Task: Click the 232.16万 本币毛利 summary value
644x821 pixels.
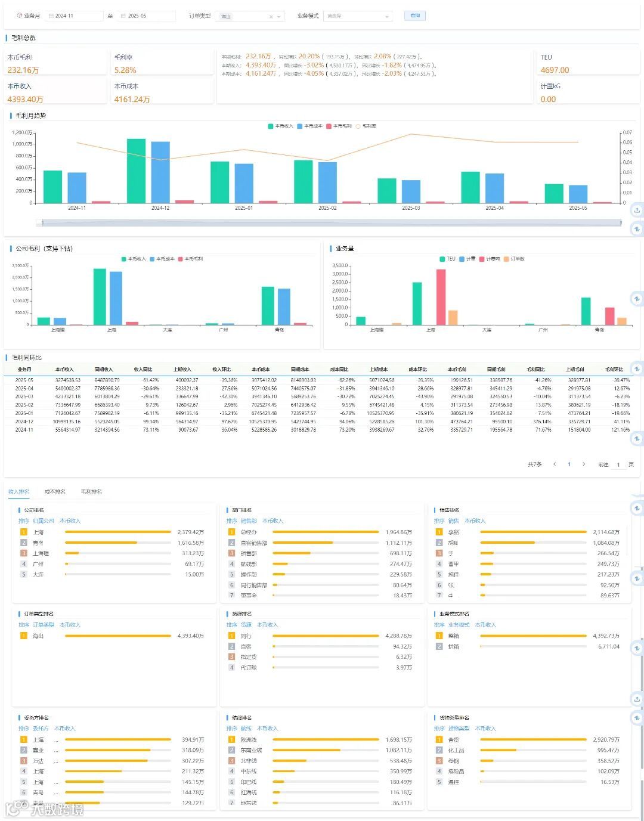Action: point(23,70)
